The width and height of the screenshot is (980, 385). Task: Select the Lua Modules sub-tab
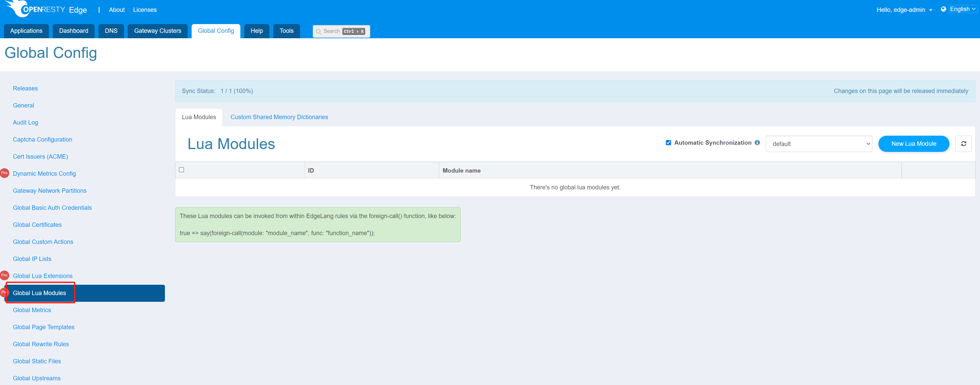coord(199,117)
